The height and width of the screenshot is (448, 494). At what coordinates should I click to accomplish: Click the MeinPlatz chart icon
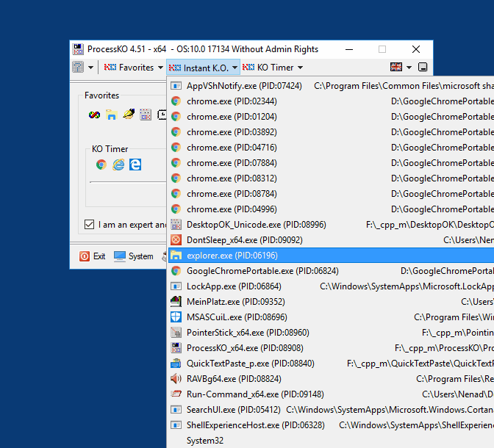click(x=176, y=302)
